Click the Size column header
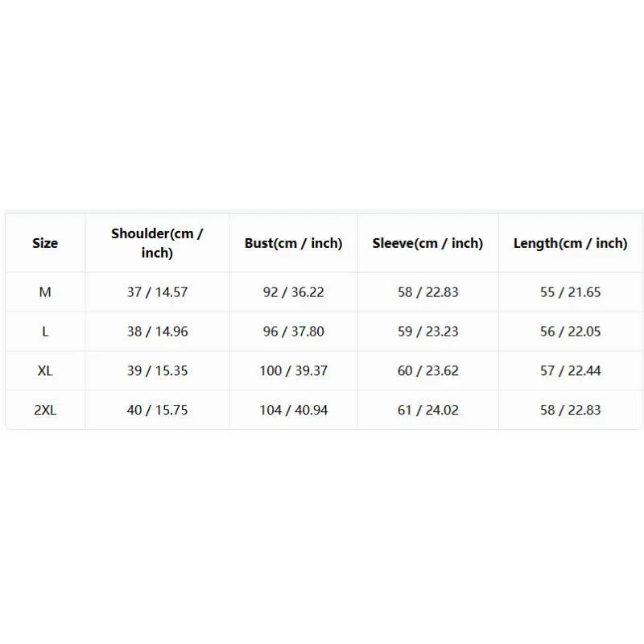This screenshot has width=644, height=644. point(45,243)
